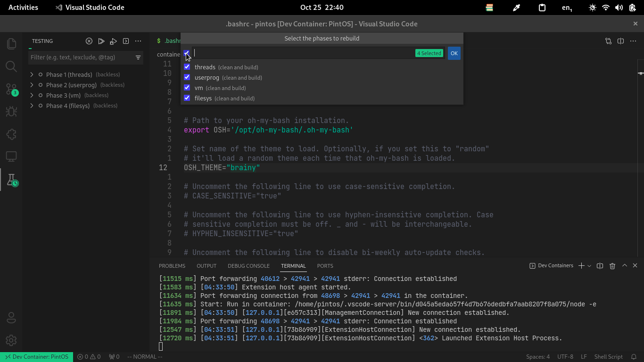Open the Remote Explorer view
644x362 pixels.
coord(11,157)
